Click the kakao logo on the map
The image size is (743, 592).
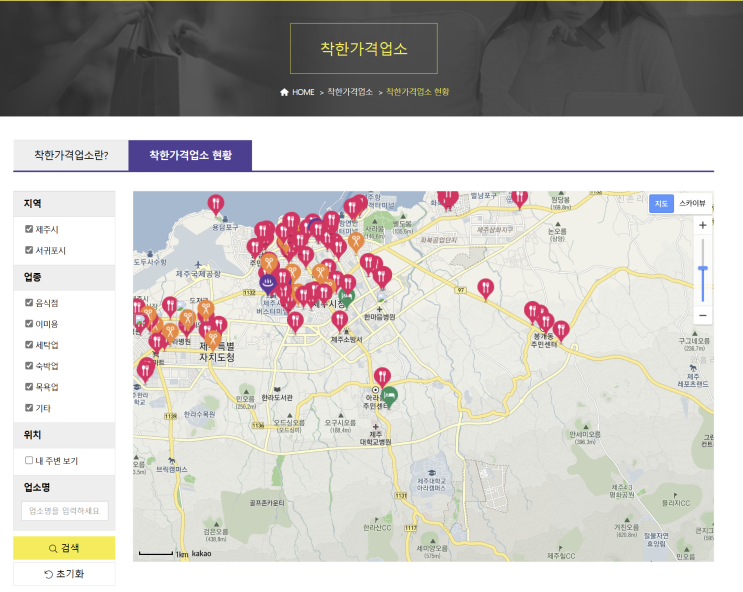click(201, 554)
